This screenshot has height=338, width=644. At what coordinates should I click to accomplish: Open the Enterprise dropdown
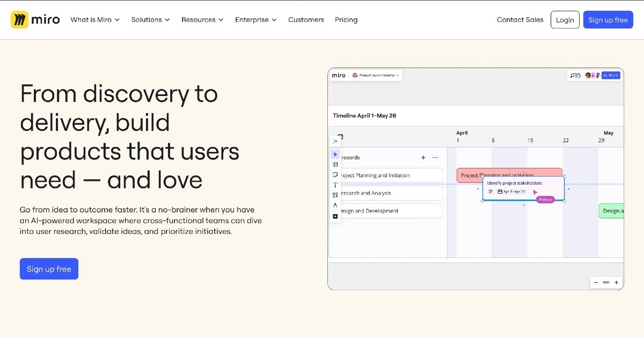255,20
